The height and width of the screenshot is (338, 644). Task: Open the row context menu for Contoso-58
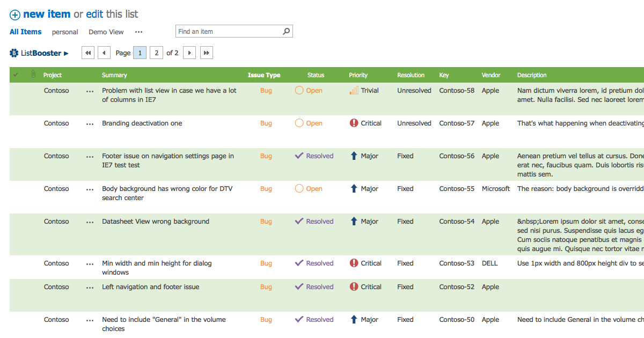89,91
